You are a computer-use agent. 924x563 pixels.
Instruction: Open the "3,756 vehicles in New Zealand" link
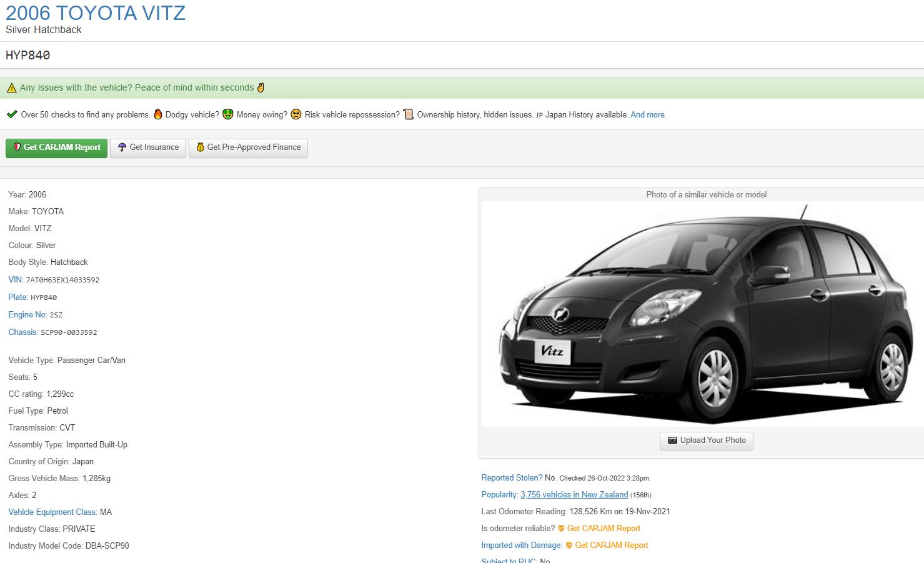pos(574,494)
